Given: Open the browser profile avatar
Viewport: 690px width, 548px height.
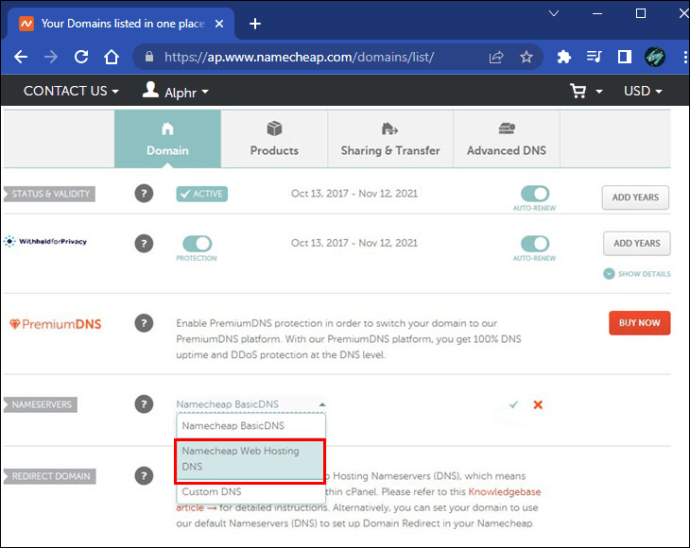Looking at the screenshot, I should click(x=655, y=57).
